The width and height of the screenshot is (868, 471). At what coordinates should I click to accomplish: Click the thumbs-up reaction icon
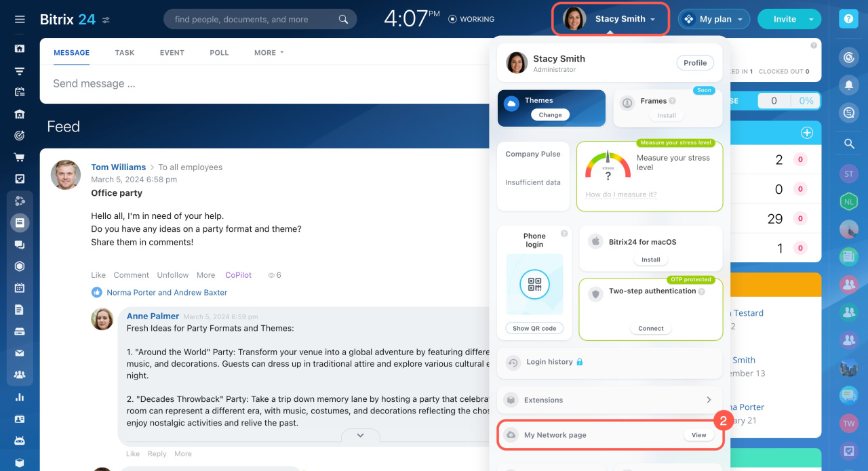(x=96, y=292)
